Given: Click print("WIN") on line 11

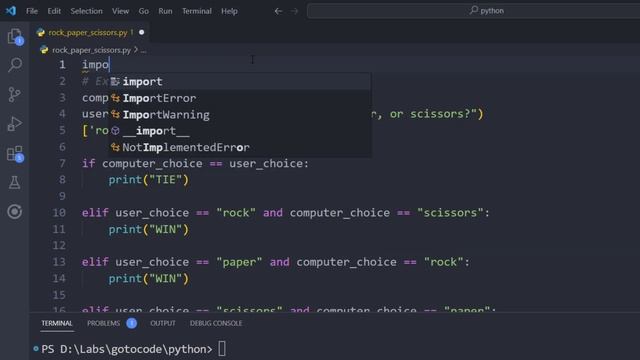Looking at the screenshot, I should pyautogui.click(x=149, y=229).
